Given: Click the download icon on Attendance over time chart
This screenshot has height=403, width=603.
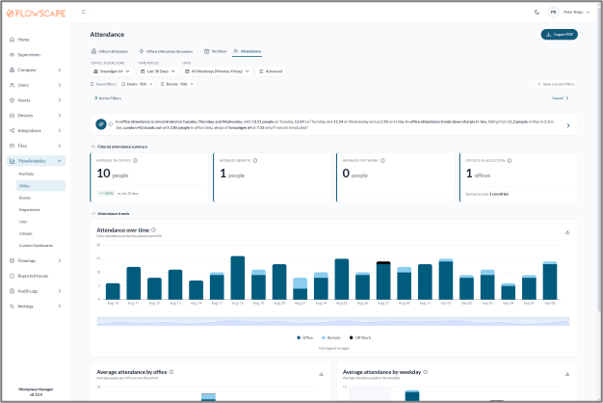Looking at the screenshot, I should pyautogui.click(x=567, y=232).
